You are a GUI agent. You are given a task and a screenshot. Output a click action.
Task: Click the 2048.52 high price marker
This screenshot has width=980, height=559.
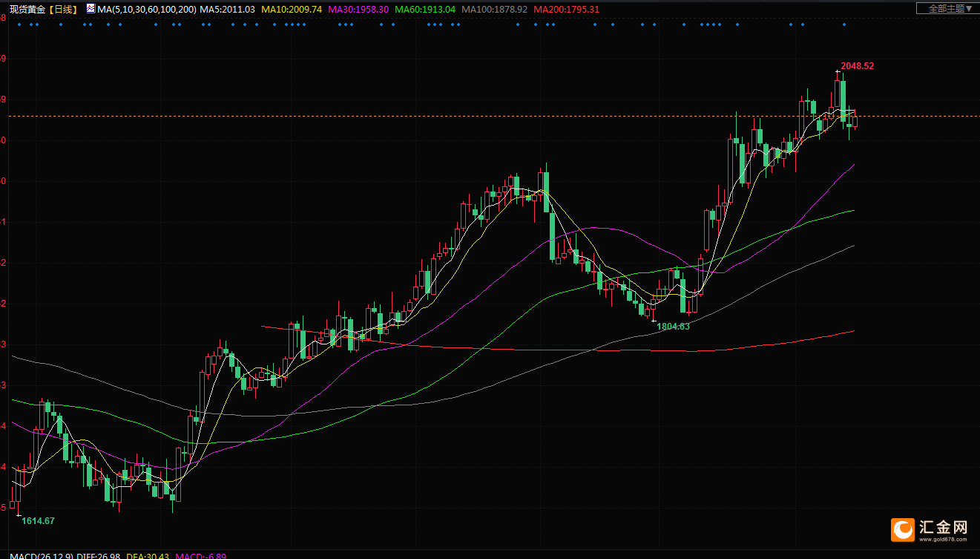pyautogui.click(x=857, y=66)
